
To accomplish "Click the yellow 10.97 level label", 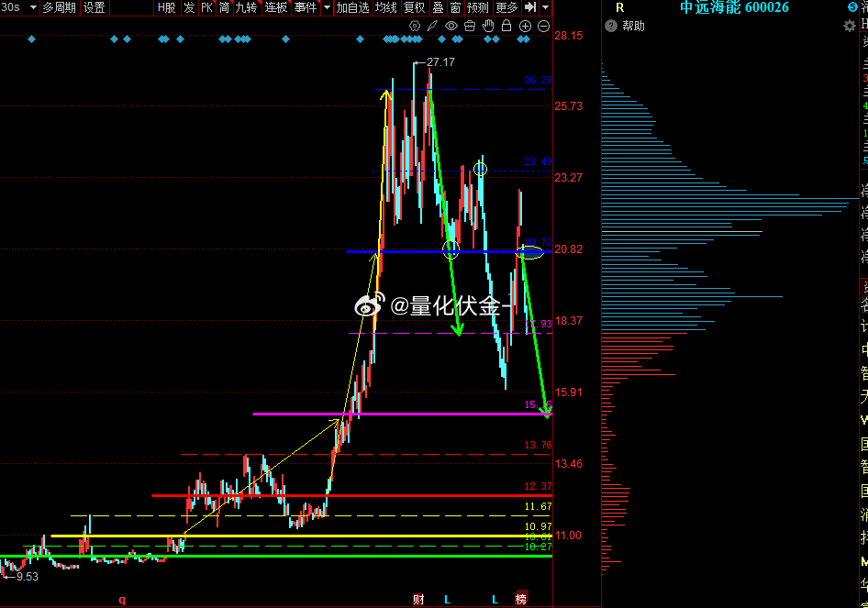I will click(x=538, y=526).
